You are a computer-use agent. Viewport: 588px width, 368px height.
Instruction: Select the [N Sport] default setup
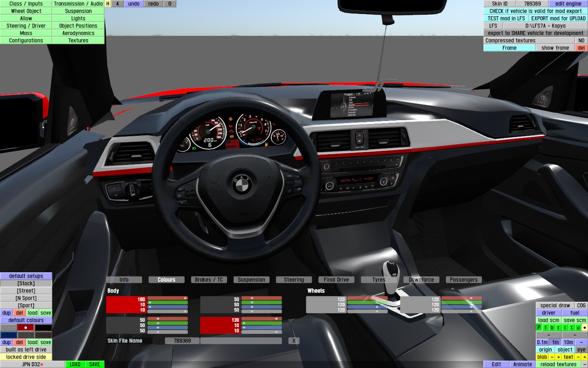26,298
